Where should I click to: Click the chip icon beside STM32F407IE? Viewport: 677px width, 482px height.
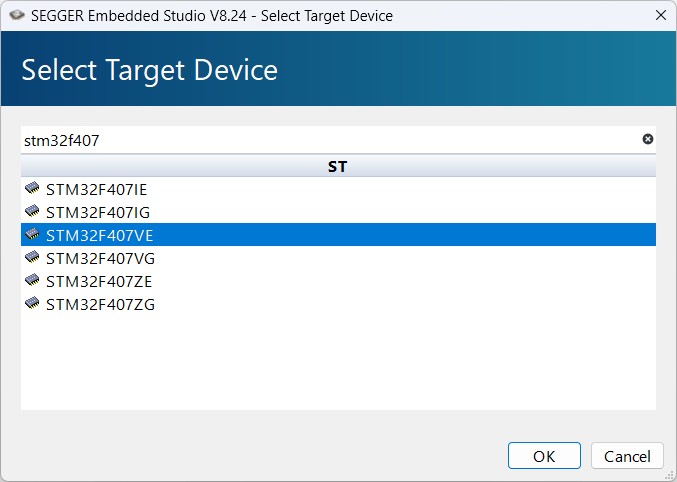pyautogui.click(x=33, y=189)
